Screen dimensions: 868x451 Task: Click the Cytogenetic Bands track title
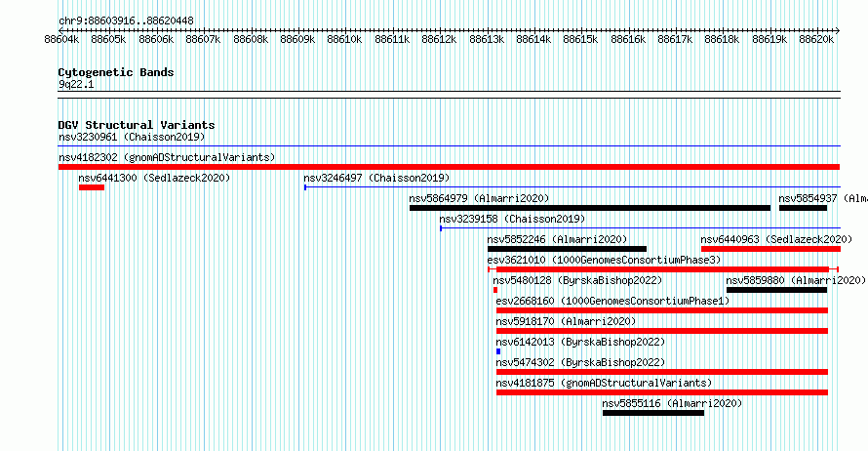click(116, 72)
